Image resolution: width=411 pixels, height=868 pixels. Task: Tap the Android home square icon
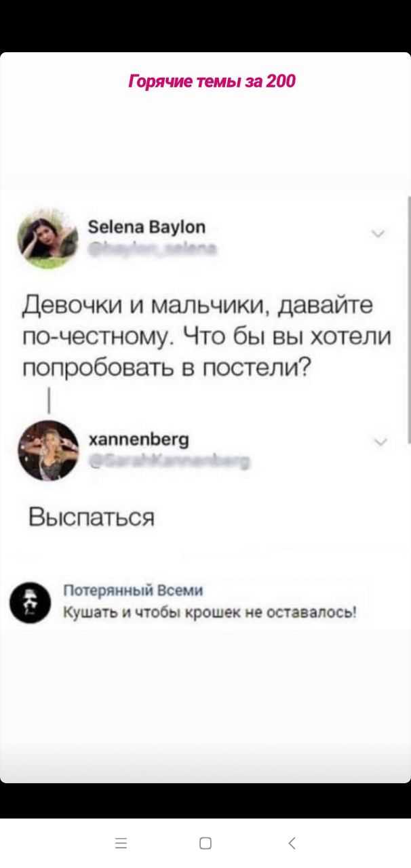[x=205, y=843]
